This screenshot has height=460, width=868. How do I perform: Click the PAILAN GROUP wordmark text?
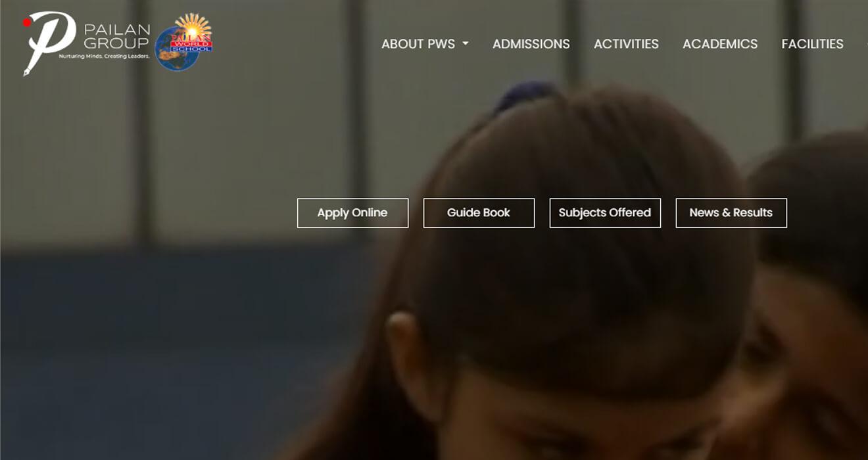coord(117,37)
